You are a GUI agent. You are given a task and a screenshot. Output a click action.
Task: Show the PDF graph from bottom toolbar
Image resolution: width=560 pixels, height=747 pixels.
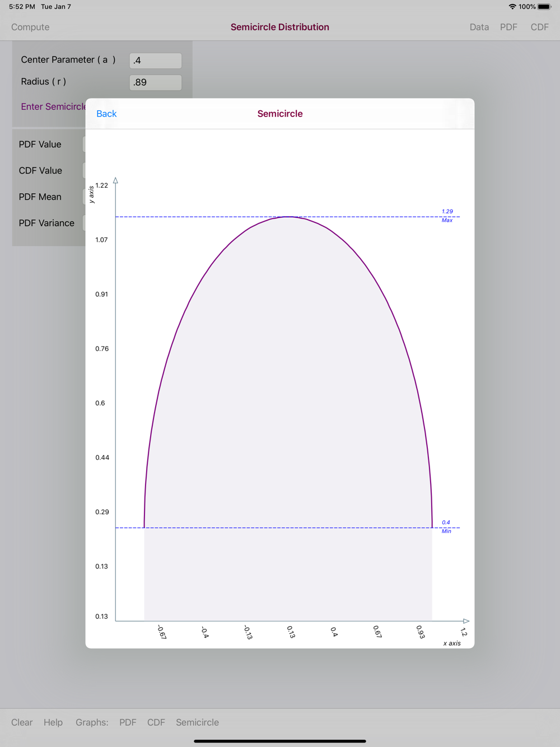(128, 722)
